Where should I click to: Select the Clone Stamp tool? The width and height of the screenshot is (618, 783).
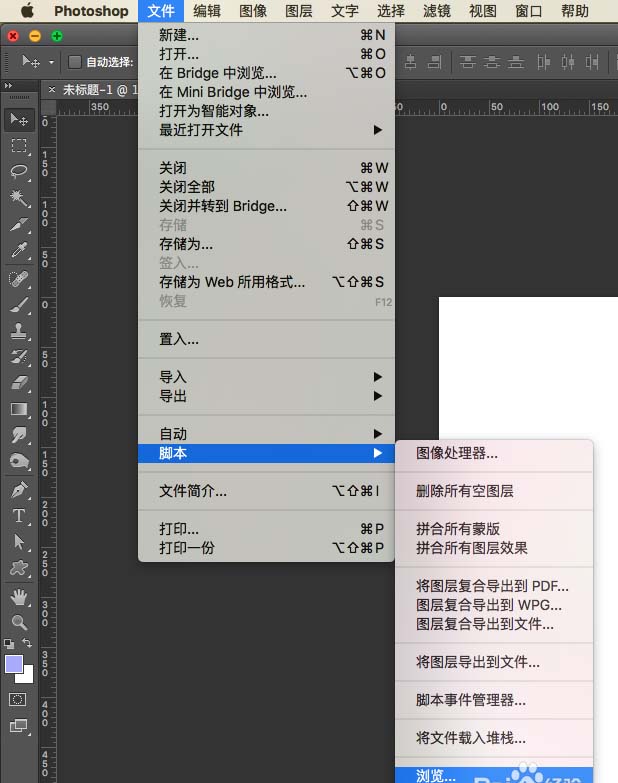[x=19, y=331]
